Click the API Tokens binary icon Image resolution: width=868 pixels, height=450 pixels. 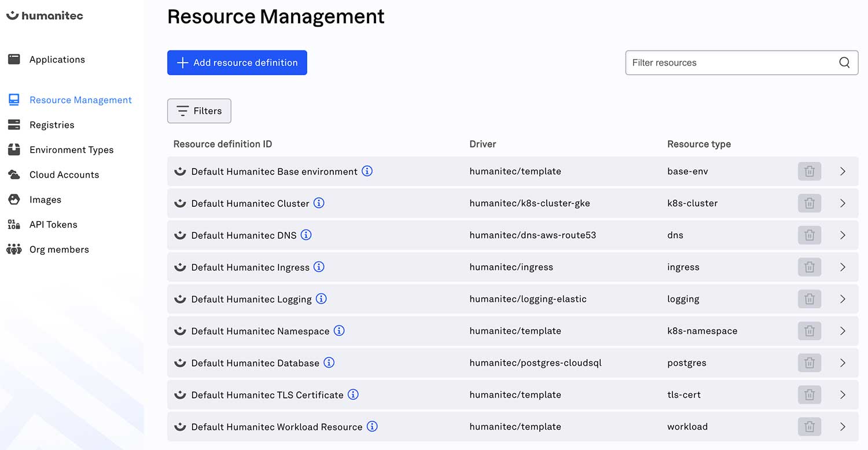pos(14,224)
